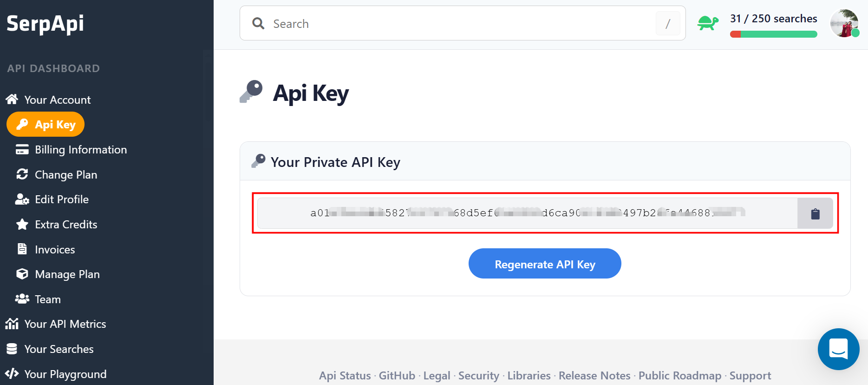Click the green turtle speed icon
The width and height of the screenshot is (868, 385).
point(708,22)
